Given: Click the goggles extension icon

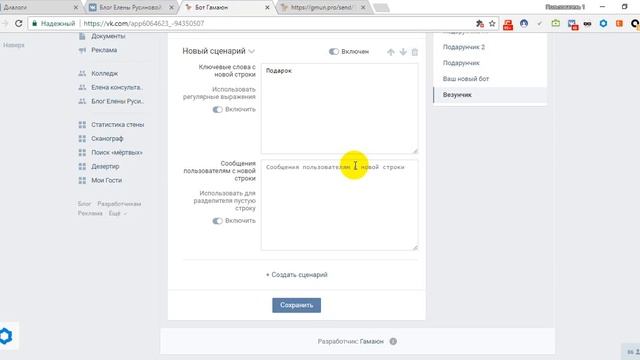Looking at the screenshot, I should (x=587, y=24).
